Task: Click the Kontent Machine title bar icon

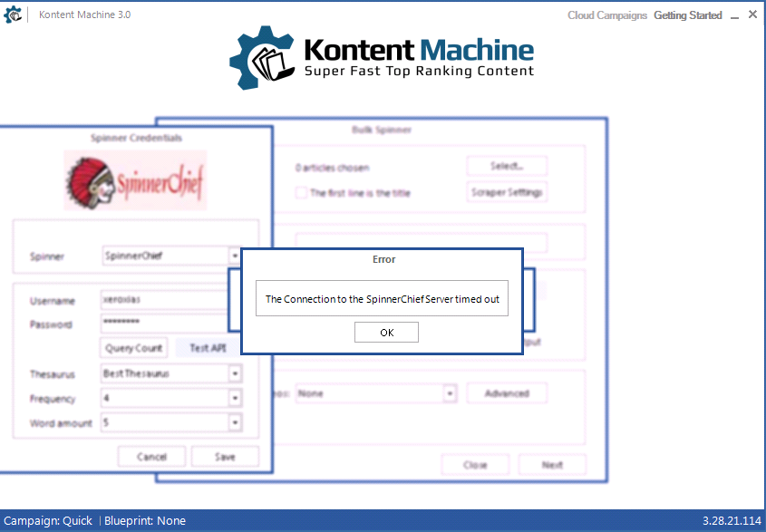Action: tap(14, 15)
